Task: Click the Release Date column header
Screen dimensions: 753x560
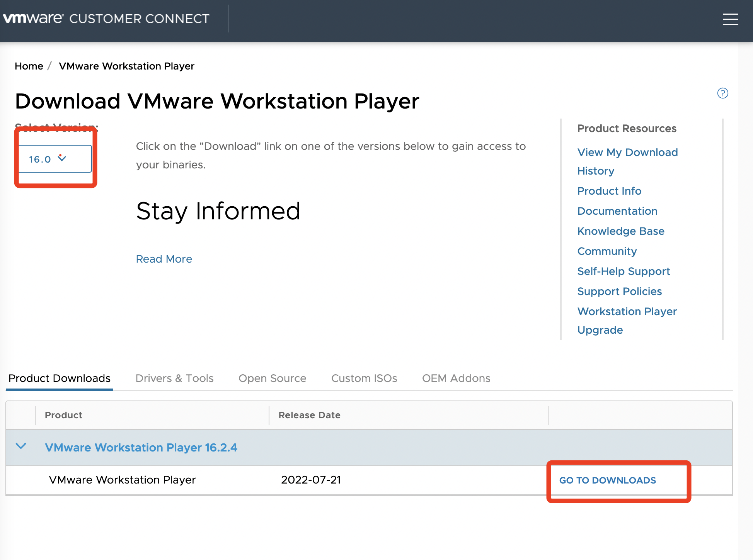Action: point(309,415)
